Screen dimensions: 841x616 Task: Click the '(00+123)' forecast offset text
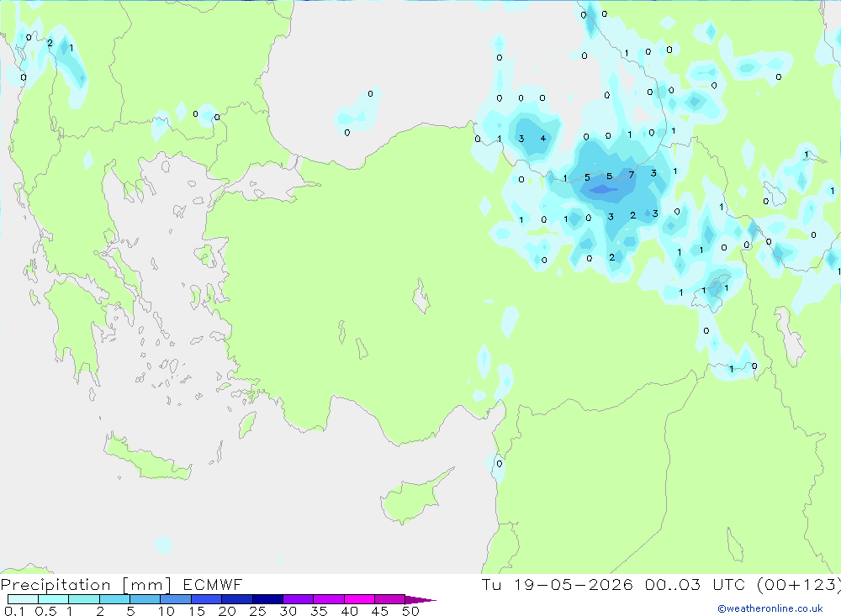tap(798, 584)
